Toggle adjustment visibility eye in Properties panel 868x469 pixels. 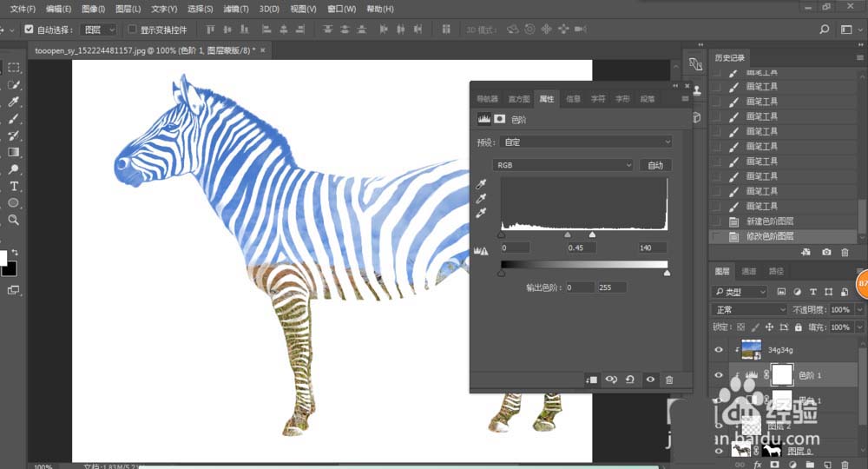tap(650, 380)
